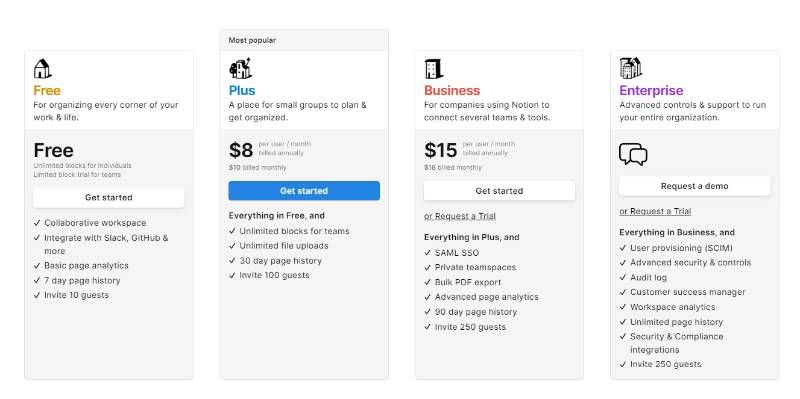This screenshot has height=399, width=800.
Task: Click Get started under the $15 Business plan
Action: 499,191
